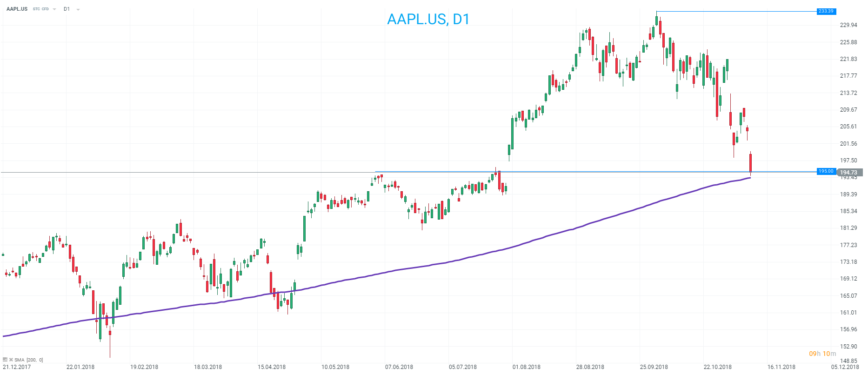Click the 21.12.2017 date on time axis
Viewport: 868px width, 375px height.
17,367
